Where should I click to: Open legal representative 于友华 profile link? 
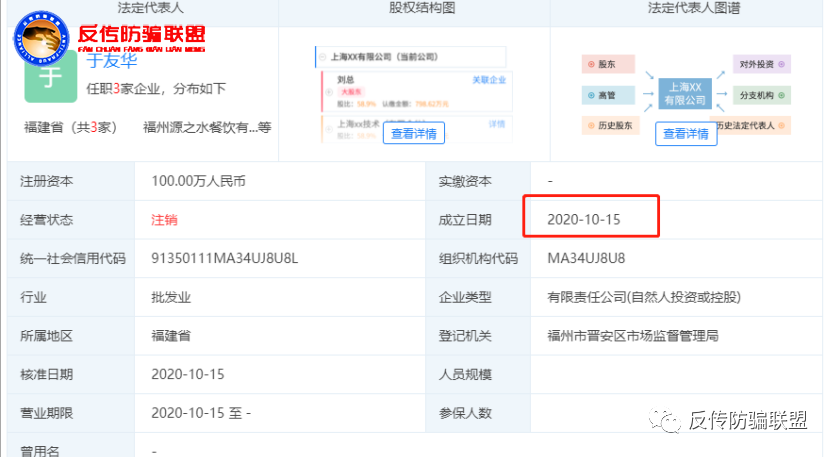pyautogui.click(x=112, y=61)
